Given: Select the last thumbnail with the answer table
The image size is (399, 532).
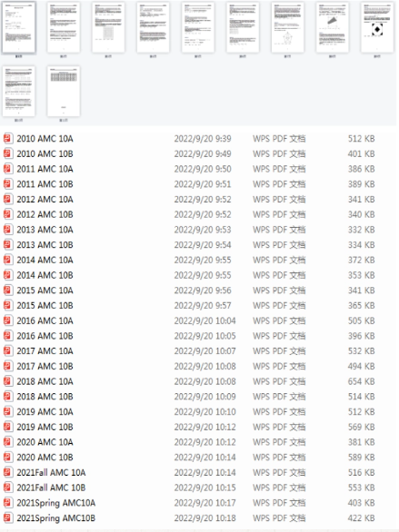Looking at the screenshot, I should click(x=64, y=92).
